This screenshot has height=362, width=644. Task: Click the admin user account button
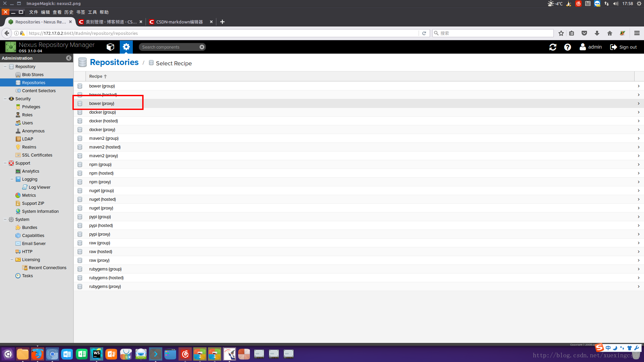coord(591,47)
